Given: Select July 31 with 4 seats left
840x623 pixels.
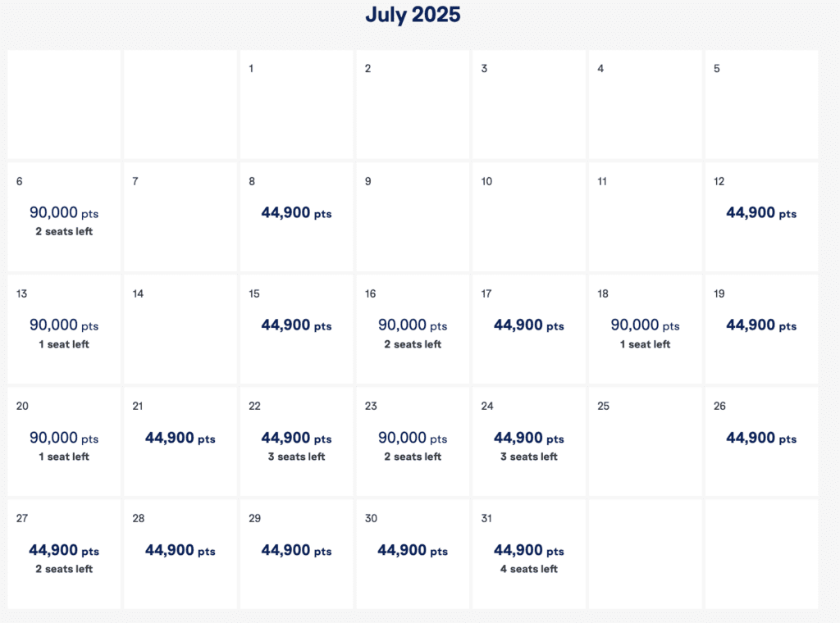Looking at the screenshot, I should 527,553.
